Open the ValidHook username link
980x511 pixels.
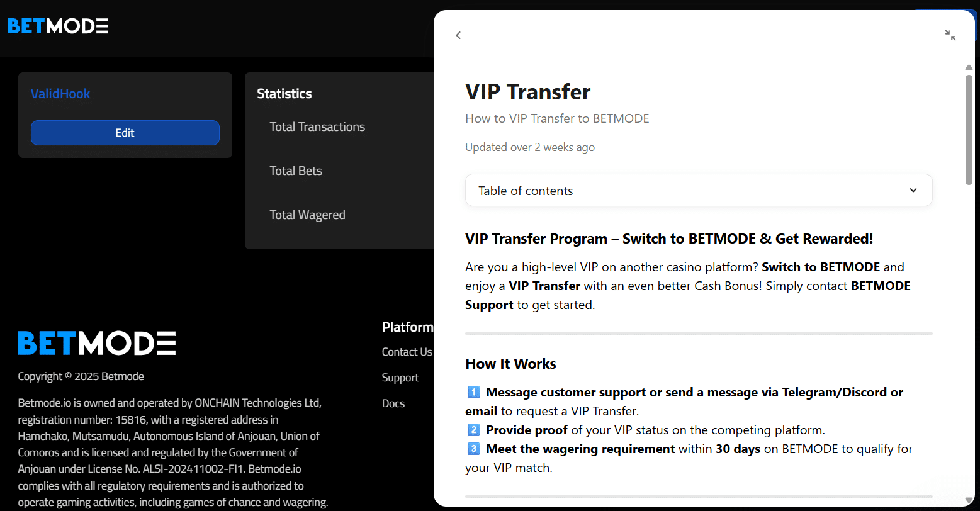pos(60,94)
